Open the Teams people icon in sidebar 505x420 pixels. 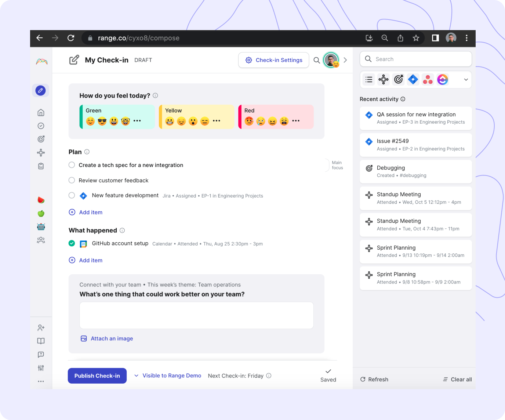click(x=41, y=240)
